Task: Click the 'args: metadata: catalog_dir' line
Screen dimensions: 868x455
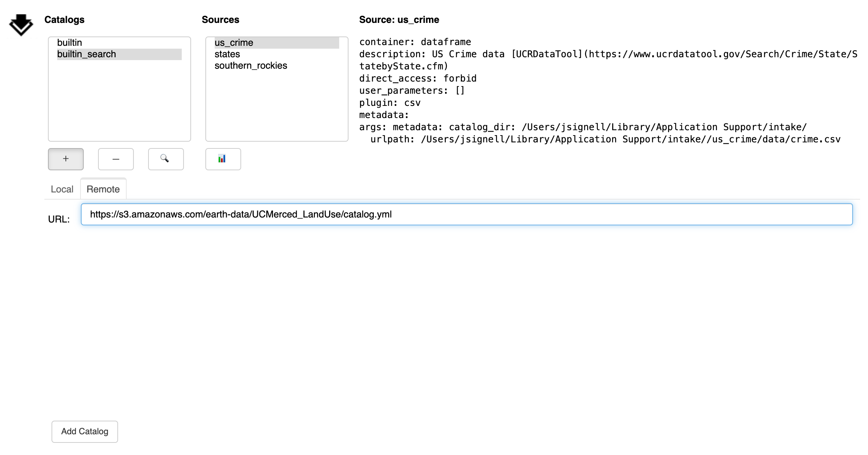Action: [x=583, y=127]
